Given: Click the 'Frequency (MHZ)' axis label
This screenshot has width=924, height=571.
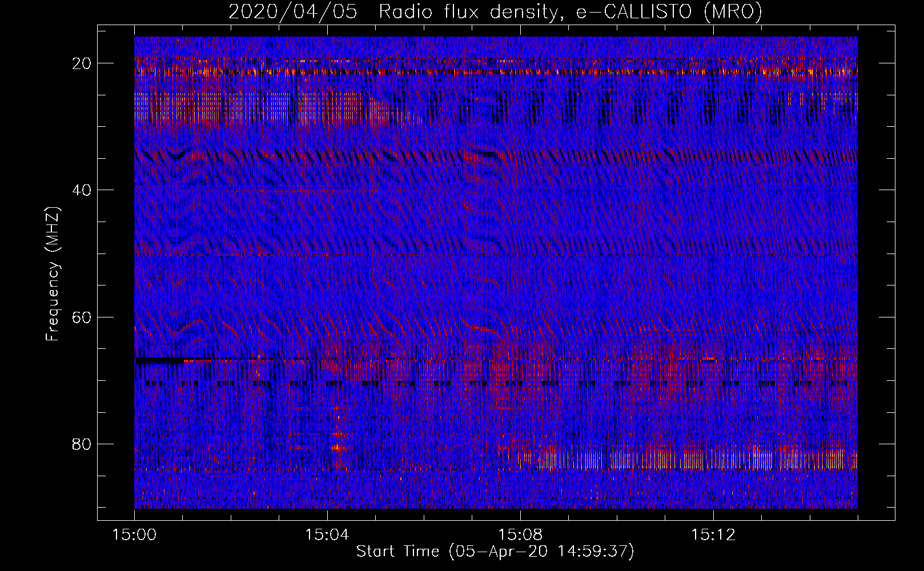Looking at the screenshot, I should [x=53, y=274].
